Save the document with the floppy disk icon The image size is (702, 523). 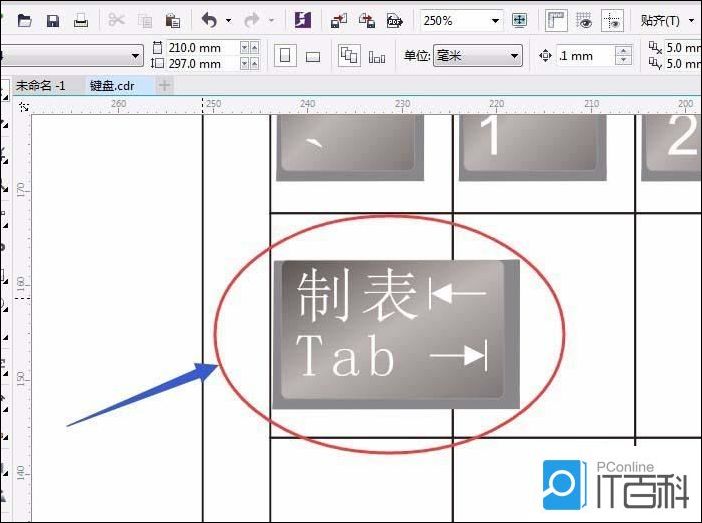pos(53,21)
